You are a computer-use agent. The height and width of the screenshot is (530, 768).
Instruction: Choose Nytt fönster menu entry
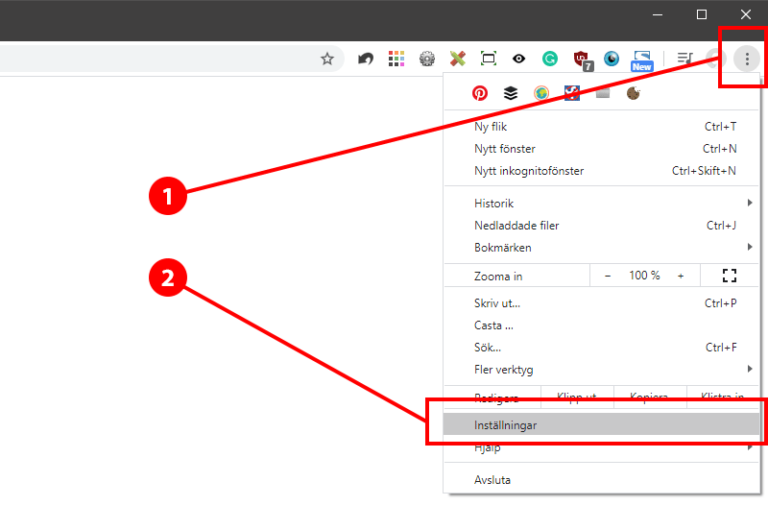click(601, 148)
